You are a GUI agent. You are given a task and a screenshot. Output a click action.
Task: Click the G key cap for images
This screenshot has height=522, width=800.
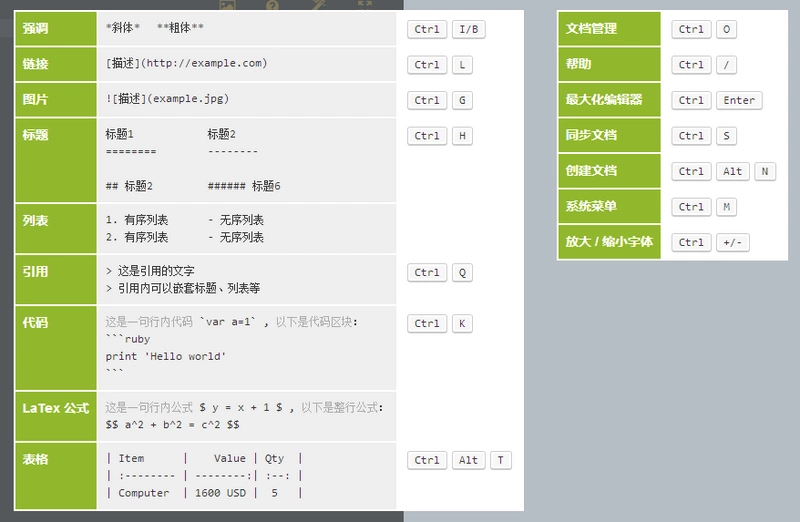point(462,100)
